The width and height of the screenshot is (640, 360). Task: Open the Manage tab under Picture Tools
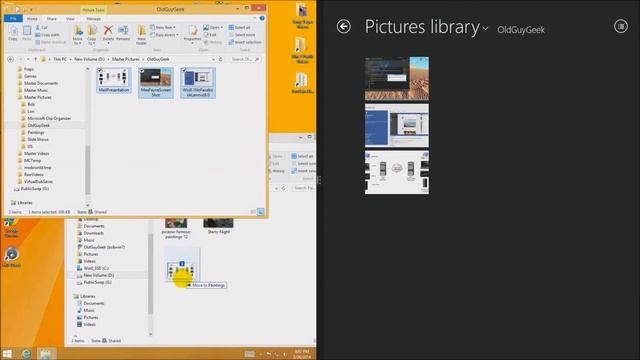93,19
